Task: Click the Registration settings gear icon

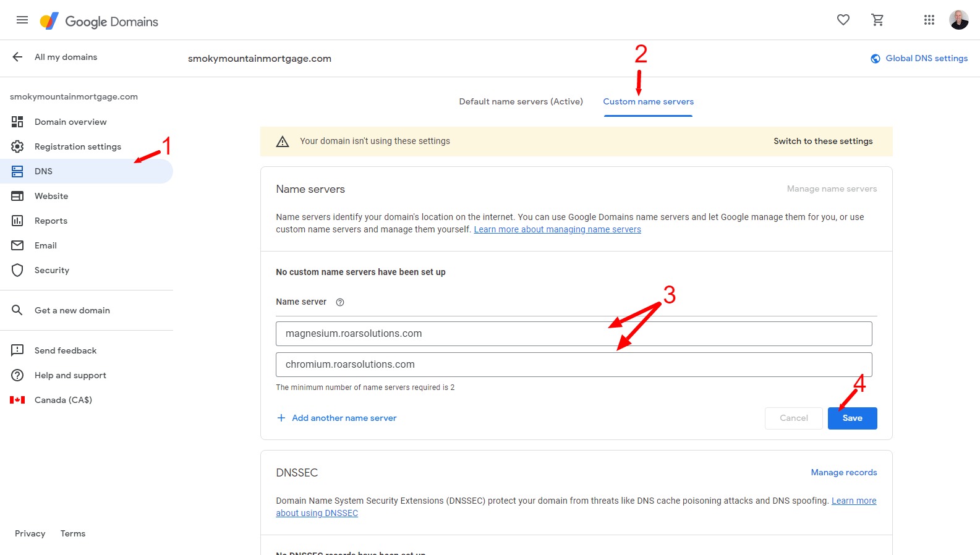Action: [17, 146]
